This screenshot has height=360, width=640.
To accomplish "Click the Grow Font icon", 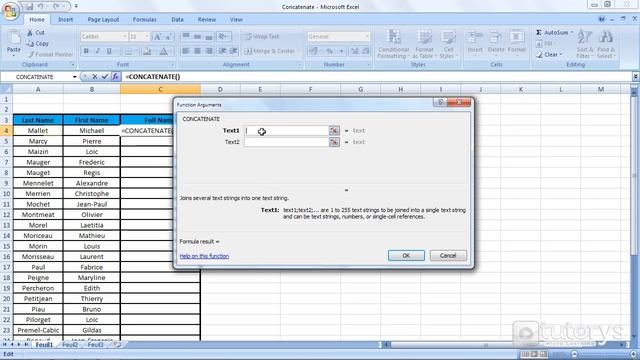I will point(158,37).
